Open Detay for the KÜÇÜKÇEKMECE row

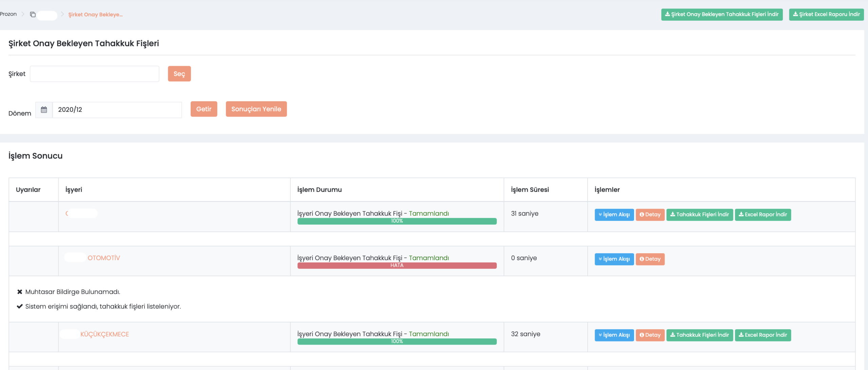coord(650,335)
